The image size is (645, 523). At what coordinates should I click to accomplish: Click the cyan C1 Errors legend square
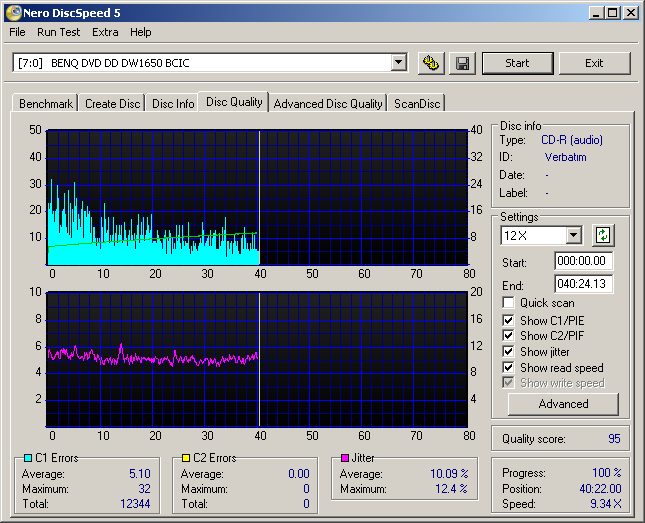(26, 458)
